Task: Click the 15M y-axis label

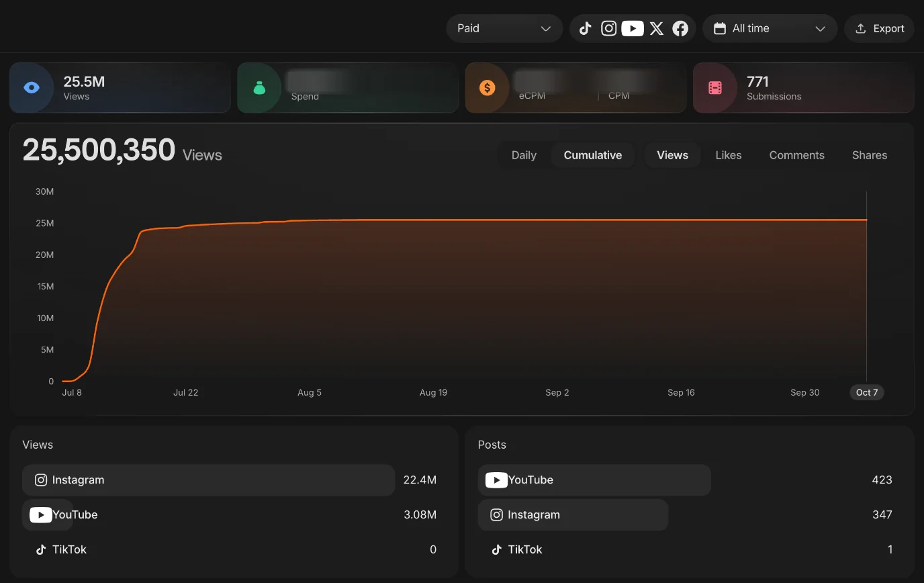Action: 45,286
